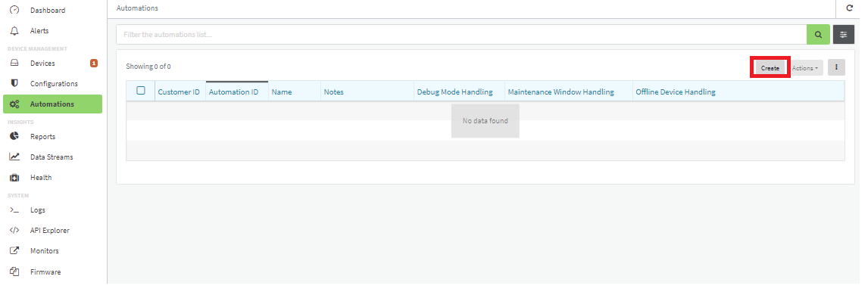
Task: Click the Alerts bell icon
Action: 15,31
